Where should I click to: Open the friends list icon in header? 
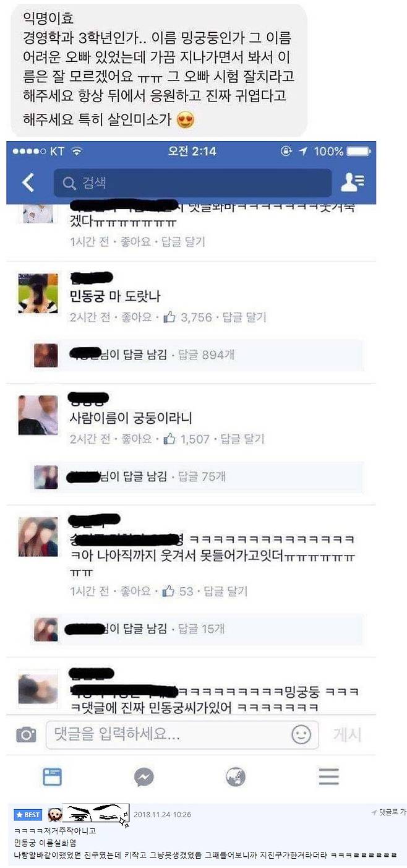[x=353, y=182]
